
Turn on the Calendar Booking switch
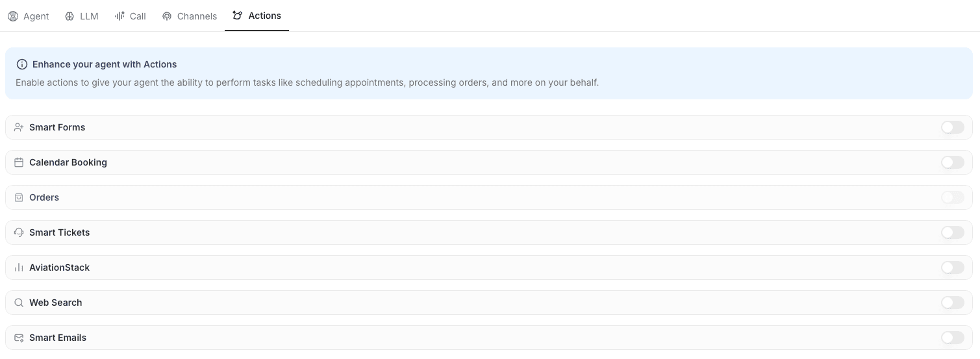tap(952, 162)
